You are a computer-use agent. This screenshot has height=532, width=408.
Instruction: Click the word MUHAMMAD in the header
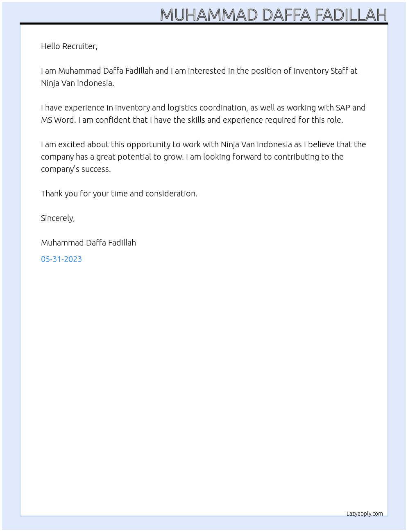209,15
